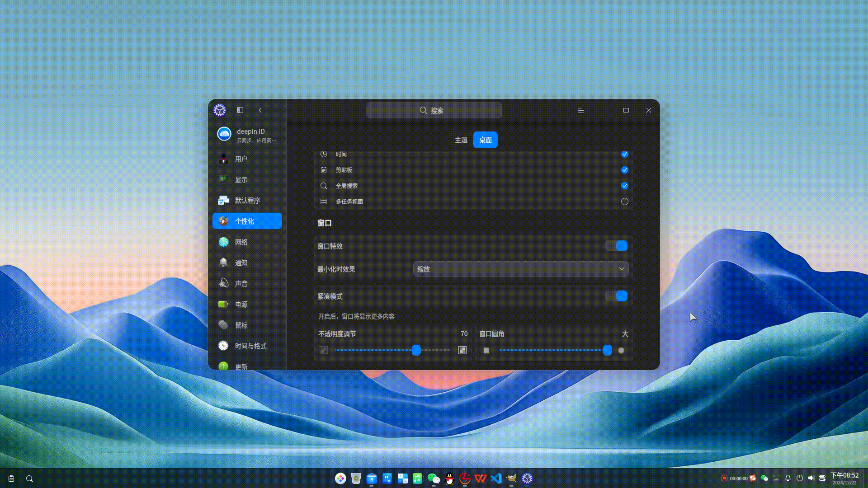This screenshot has height=488, width=868.
Task: Click the 窗口 section heading
Action: 325,223
